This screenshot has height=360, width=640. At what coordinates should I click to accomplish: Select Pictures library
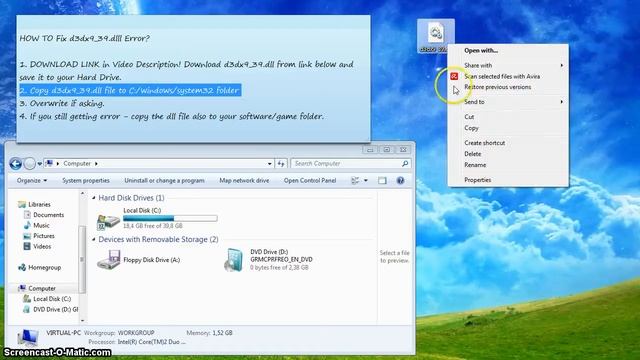(x=44, y=236)
